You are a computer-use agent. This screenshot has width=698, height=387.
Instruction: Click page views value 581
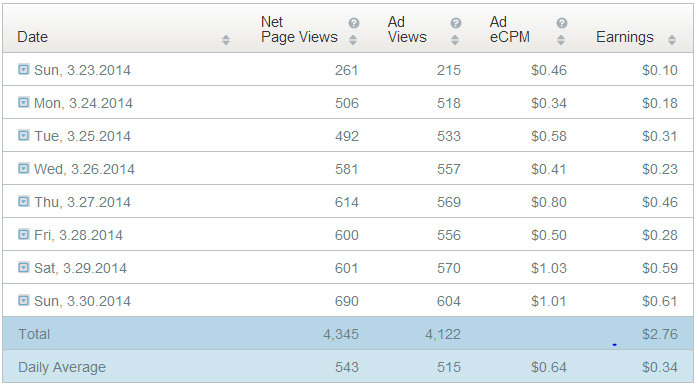click(346, 169)
